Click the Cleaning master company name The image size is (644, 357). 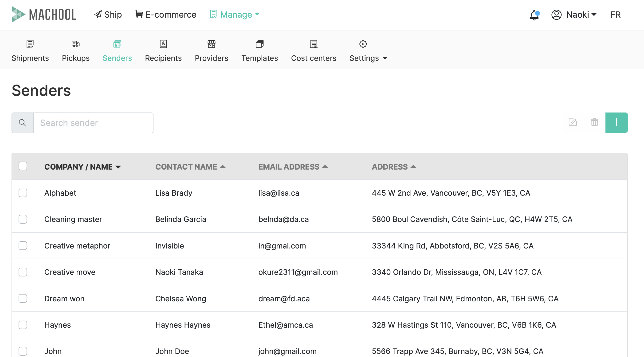point(73,219)
